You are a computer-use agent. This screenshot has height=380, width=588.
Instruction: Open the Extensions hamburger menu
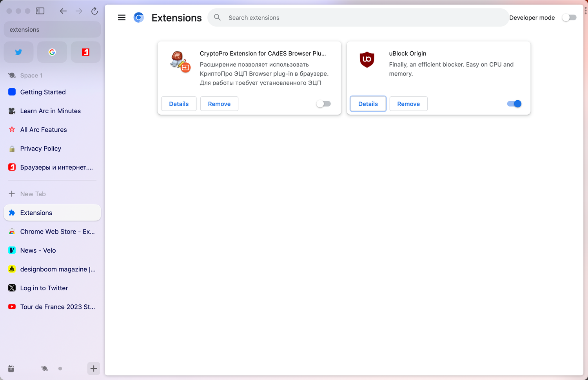click(x=122, y=18)
